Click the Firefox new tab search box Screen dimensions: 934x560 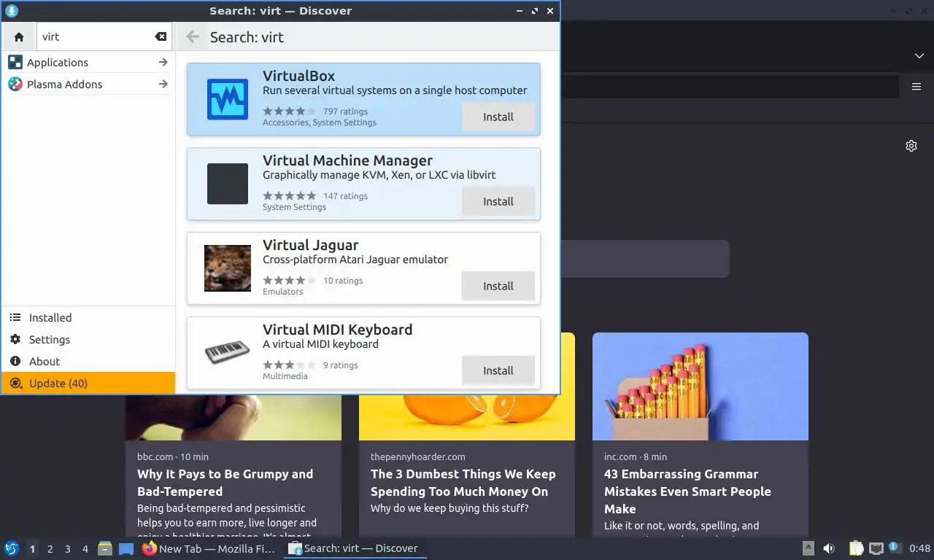pyautogui.click(x=645, y=259)
